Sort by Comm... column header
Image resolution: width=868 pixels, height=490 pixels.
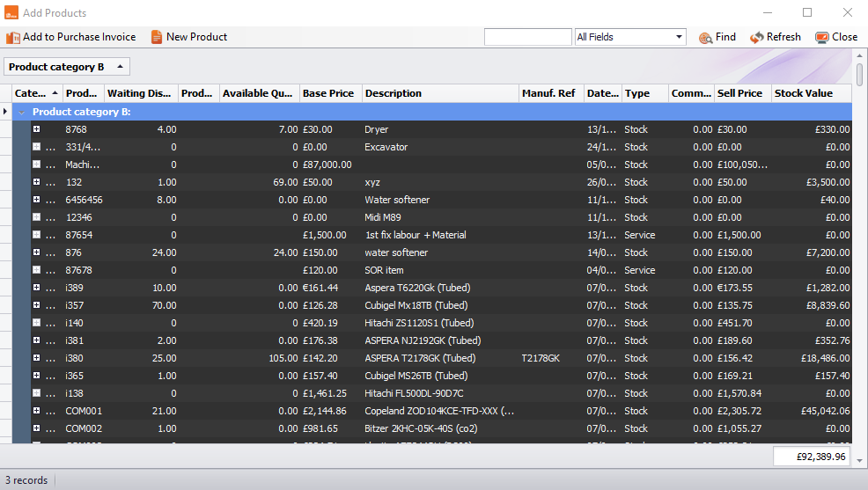pyautogui.click(x=691, y=93)
